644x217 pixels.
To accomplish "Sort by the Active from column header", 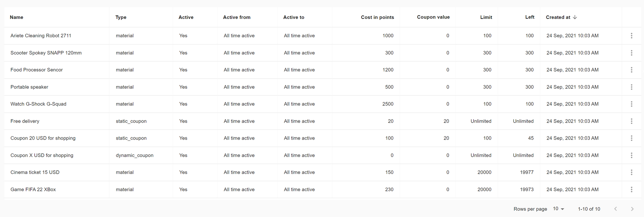I will pos(237,17).
